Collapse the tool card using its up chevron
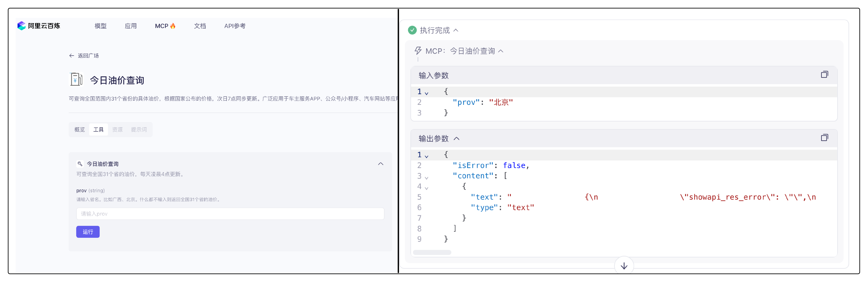This screenshot has width=868, height=282. click(x=381, y=164)
